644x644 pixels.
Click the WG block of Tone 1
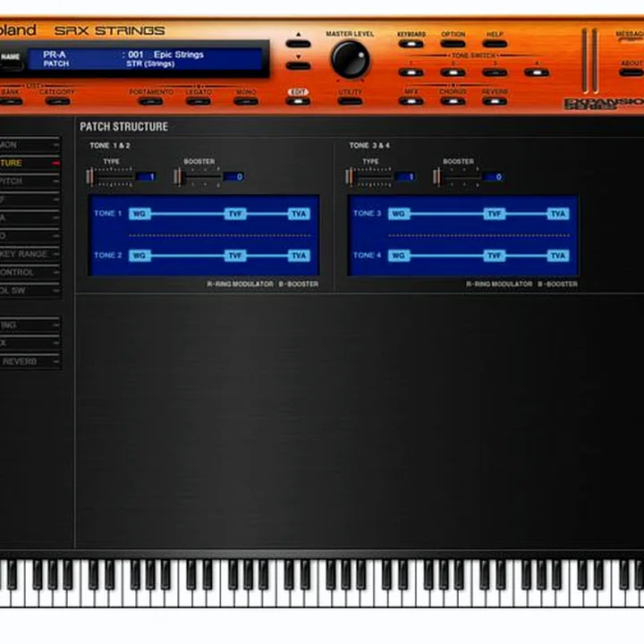coord(140,214)
